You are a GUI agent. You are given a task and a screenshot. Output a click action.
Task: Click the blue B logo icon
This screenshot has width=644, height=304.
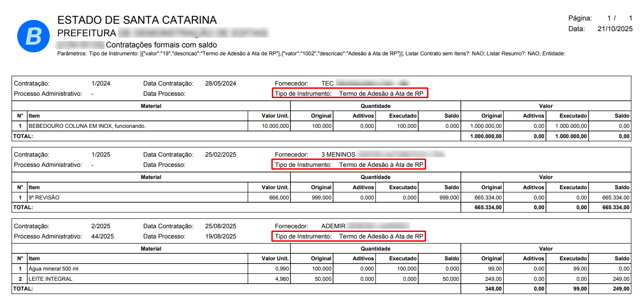(33, 36)
